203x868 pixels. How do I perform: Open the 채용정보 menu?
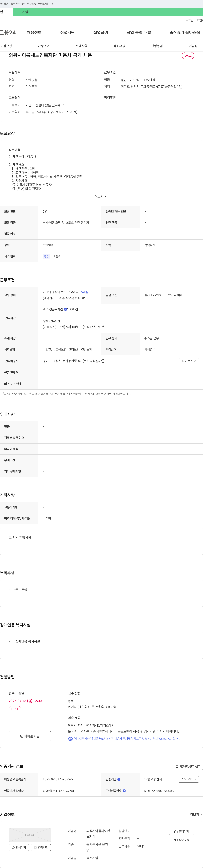[x=34, y=32]
